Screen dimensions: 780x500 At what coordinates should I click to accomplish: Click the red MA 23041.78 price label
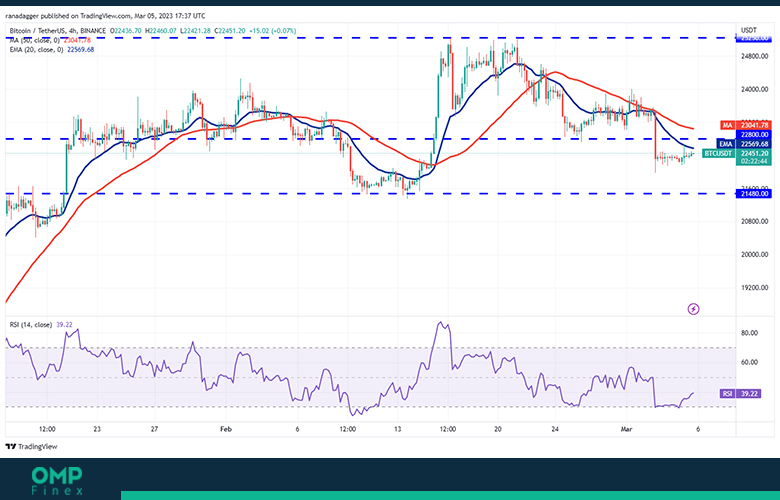745,125
